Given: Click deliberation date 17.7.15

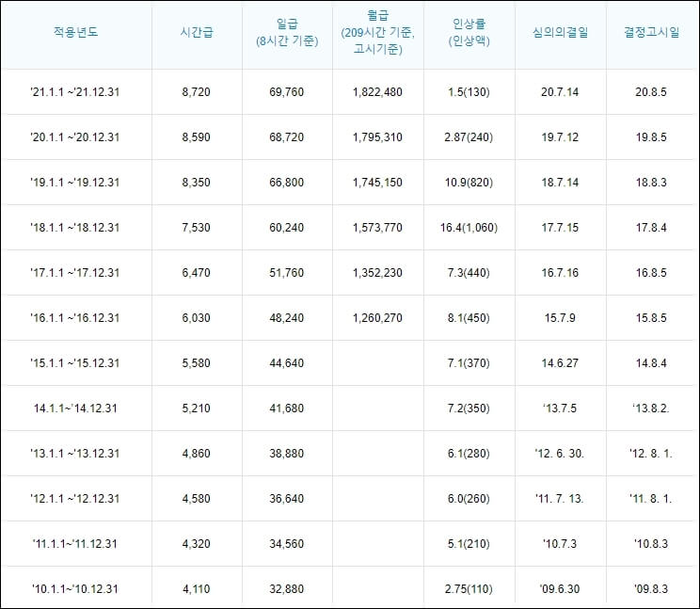Looking at the screenshot, I should (560, 227).
